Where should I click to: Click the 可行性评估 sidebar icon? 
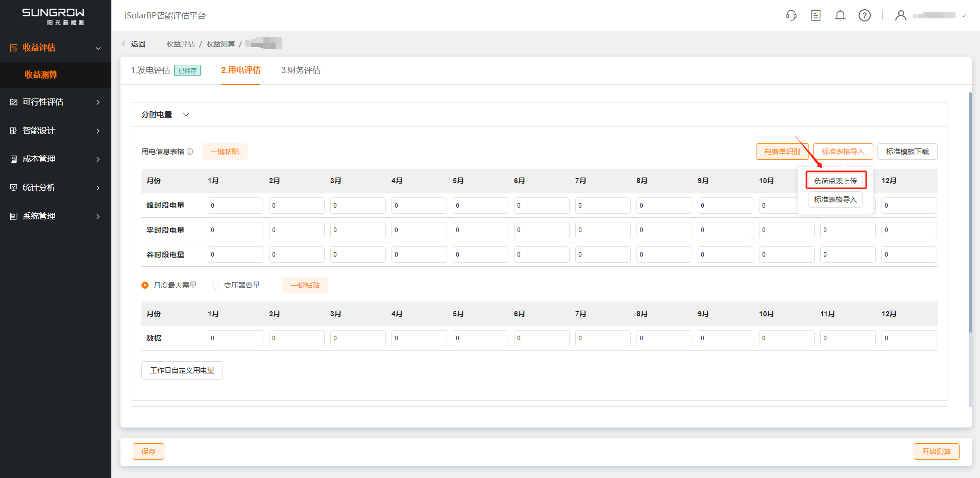click(x=14, y=102)
